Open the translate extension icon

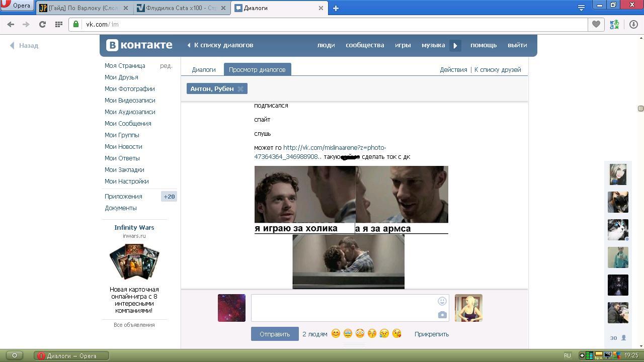614,24
